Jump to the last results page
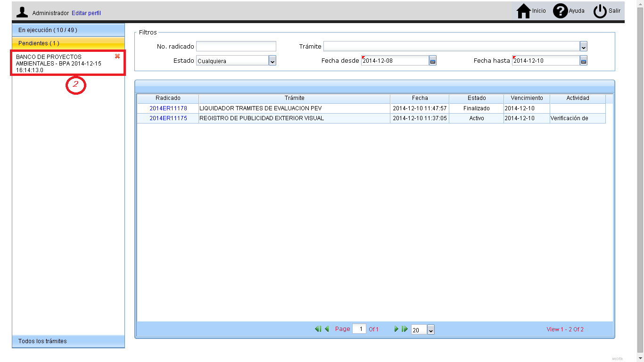Viewport: 644px width, 362px height. 405,329
